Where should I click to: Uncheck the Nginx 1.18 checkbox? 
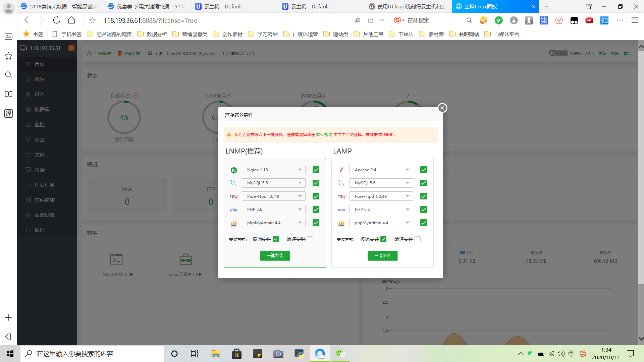(x=316, y=170)
